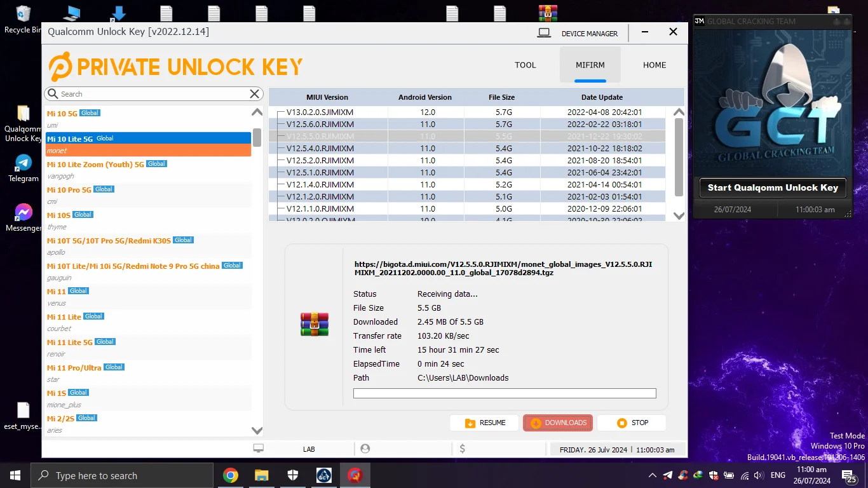Select firmware V12.1.2.0.RJIMIXM row
This screenshot has width=868, height=488.
pos(467,197)
